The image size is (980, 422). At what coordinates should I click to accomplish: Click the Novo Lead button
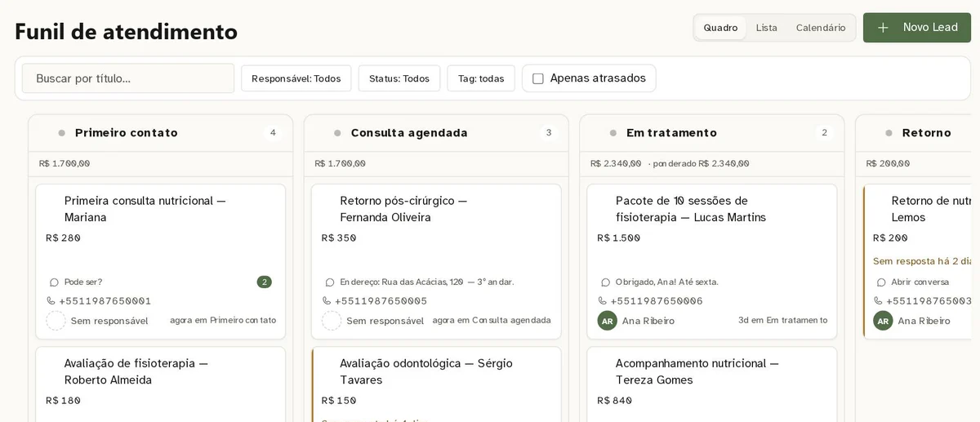coord(917,28)
